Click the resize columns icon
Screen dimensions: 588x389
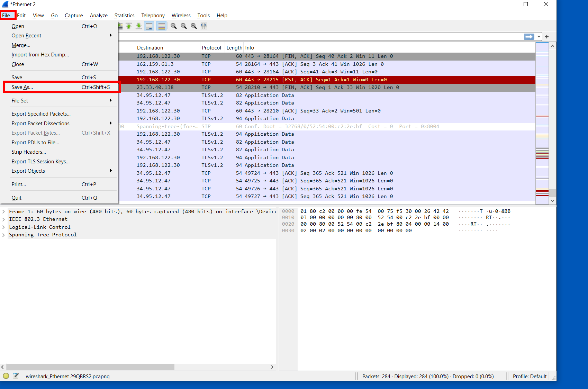coord(204,26)
